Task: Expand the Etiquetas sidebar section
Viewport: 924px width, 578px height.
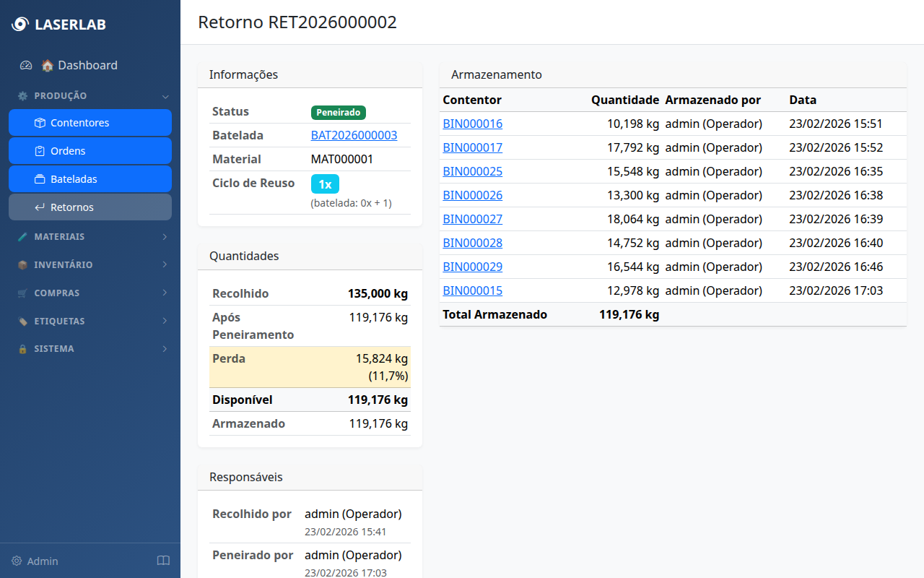Action: pyautogui.click(x=90, y=321)
